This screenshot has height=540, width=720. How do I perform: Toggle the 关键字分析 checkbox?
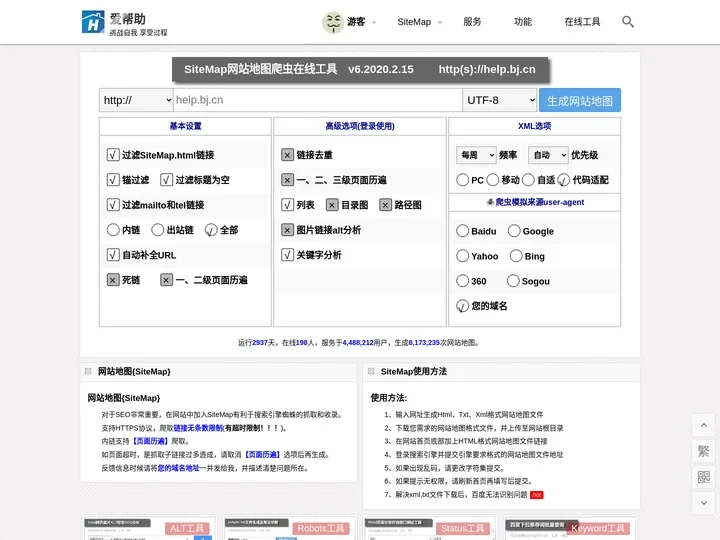tap(287, 255)
